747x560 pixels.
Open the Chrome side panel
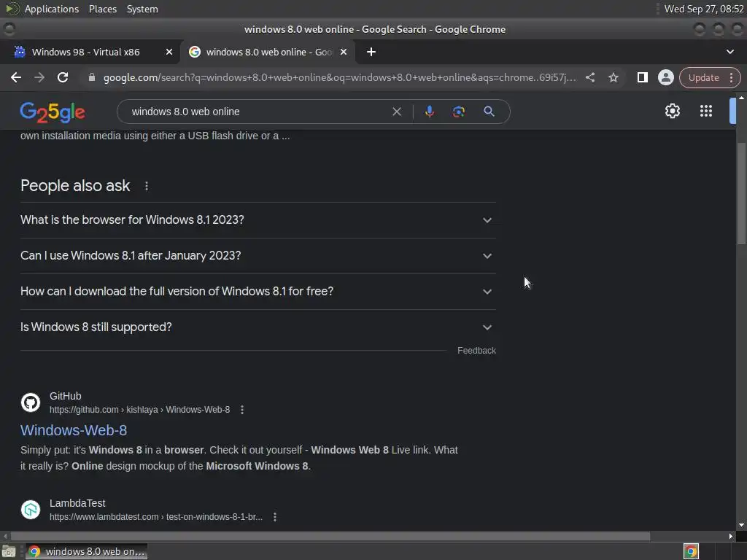pos(642,77)
